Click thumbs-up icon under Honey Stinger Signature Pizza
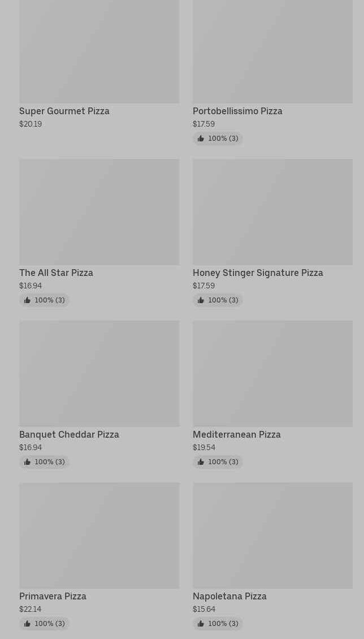364x639 pixels. coord(201,300)
